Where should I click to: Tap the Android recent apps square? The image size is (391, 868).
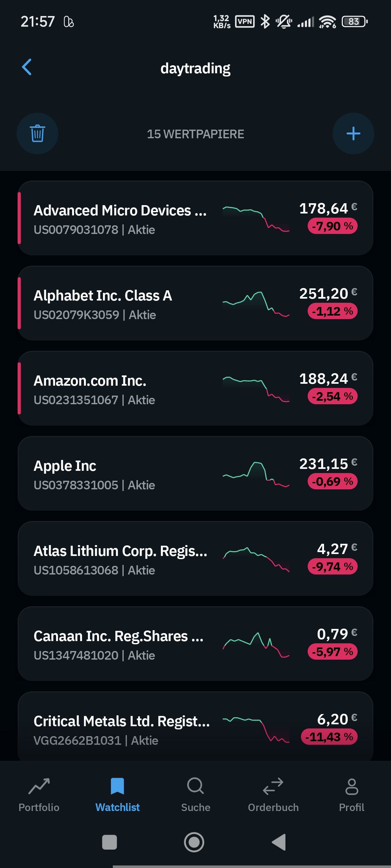(x=109, y=842)
